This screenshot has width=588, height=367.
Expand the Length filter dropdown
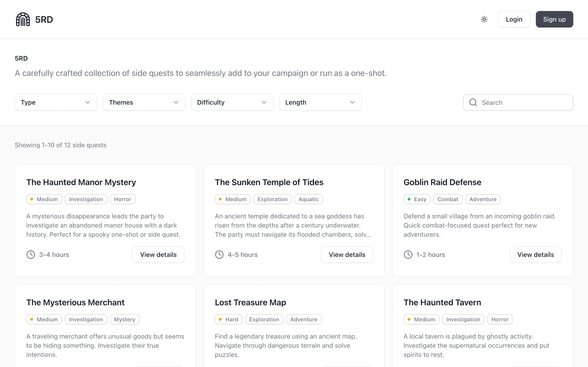pyautogui.click(x=320, y=103)
